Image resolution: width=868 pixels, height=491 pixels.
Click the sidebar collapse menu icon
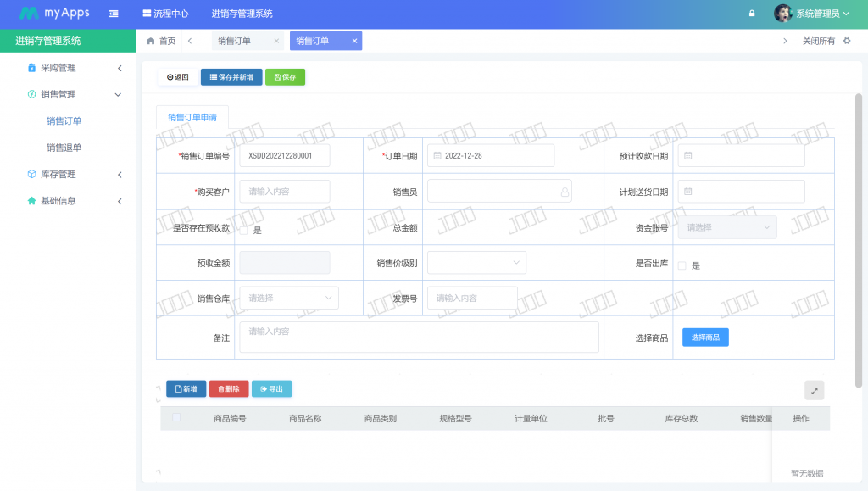click(x=114, y=14)
